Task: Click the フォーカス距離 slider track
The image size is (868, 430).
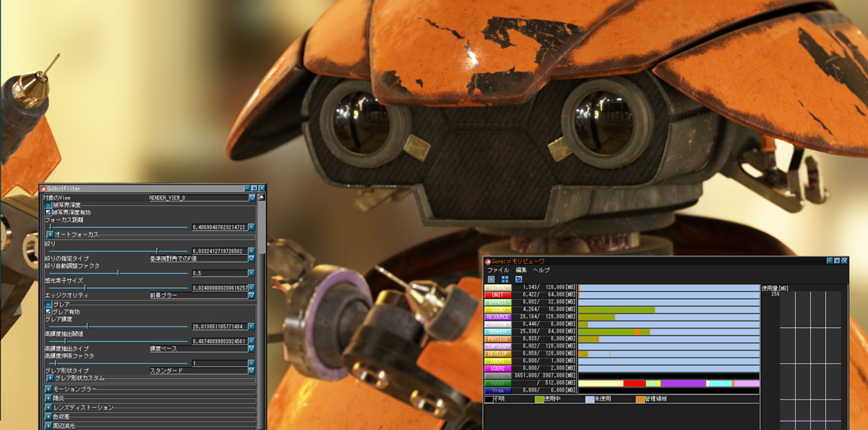Action: coord(117,227)
